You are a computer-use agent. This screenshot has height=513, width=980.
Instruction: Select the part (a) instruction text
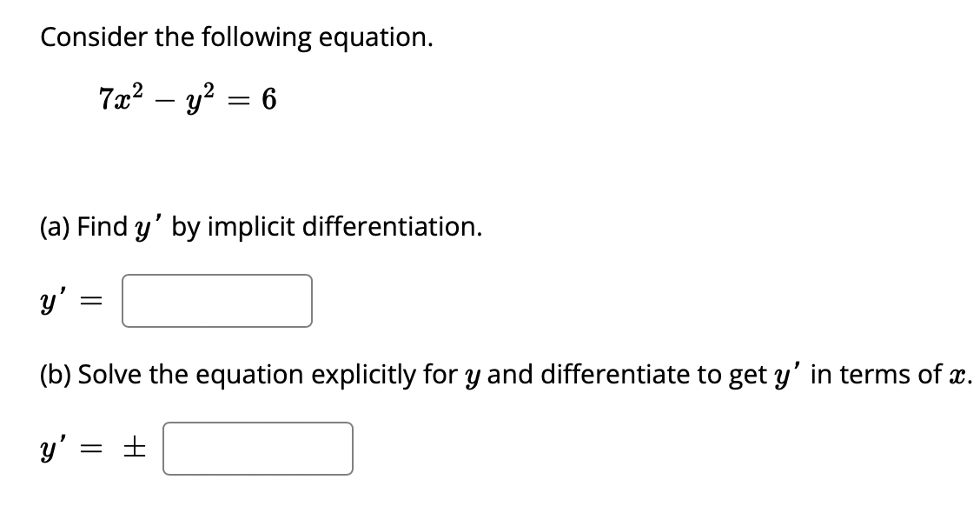click(x=261, y=227)
